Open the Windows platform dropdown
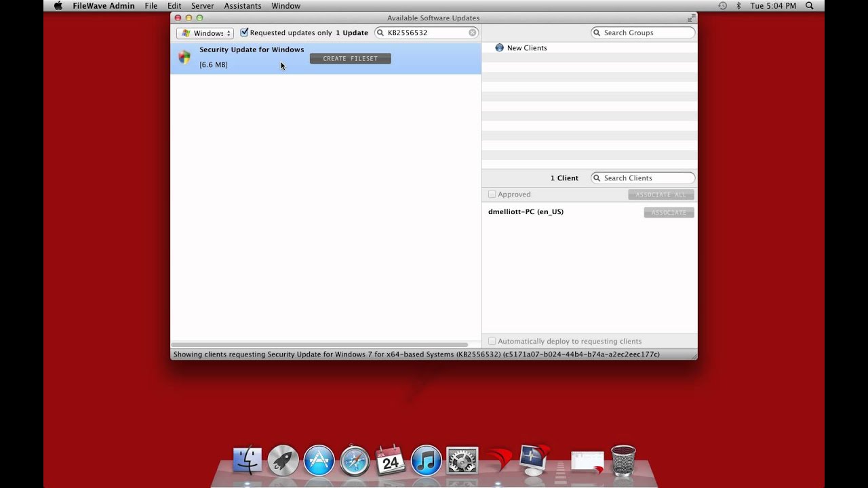The height and width of the screenshot is (488, 868). pyautogui.click(x=205, y=33)
